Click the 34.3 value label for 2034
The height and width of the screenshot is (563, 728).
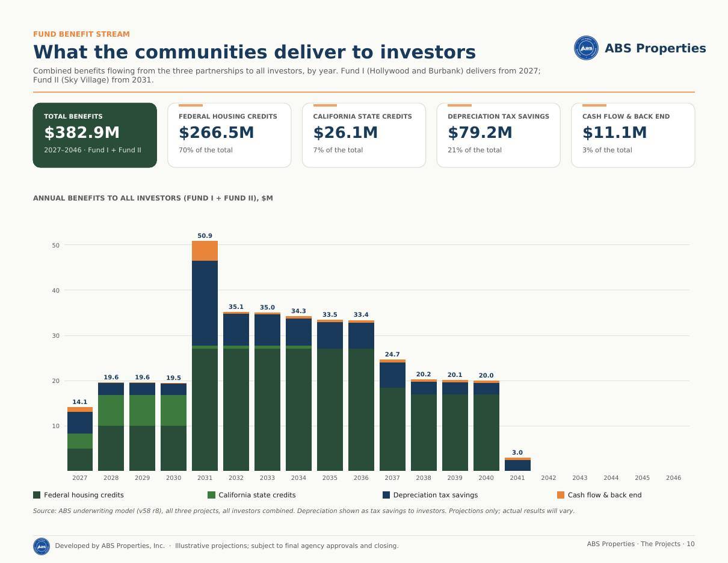pos(298,311)
